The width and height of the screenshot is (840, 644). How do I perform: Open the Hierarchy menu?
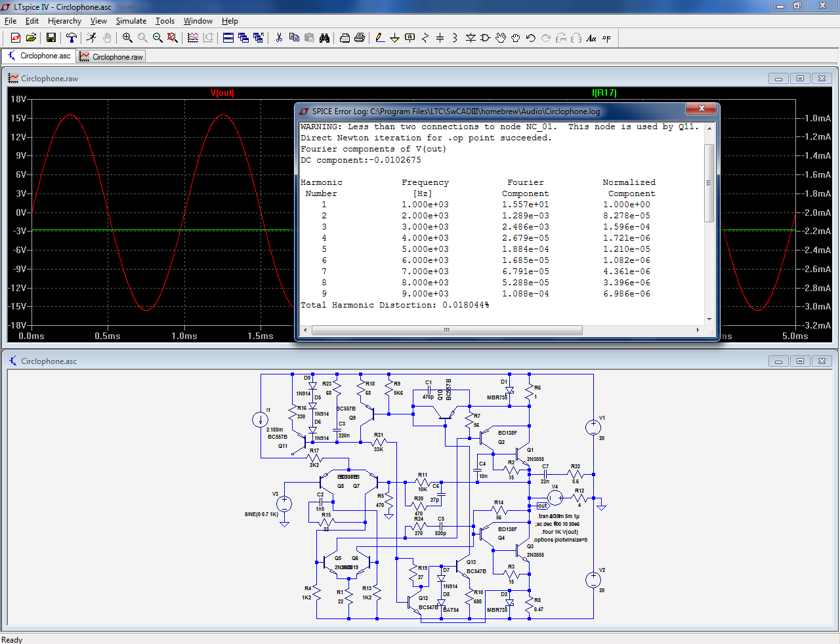[x=64, y=21]
